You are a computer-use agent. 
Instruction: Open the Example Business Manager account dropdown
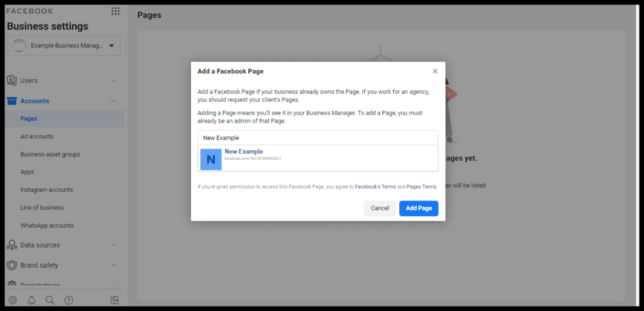64,45
